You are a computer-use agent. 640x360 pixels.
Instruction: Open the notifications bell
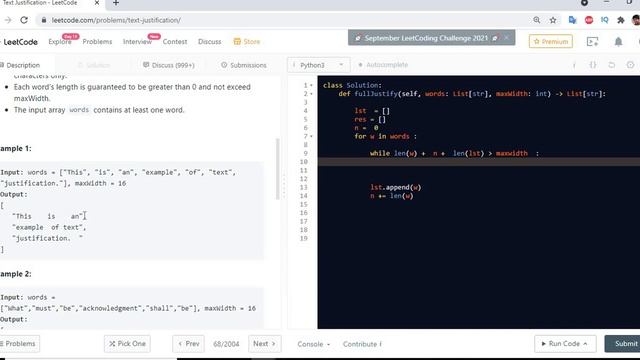pyautogui.click(x=618, y=42)
